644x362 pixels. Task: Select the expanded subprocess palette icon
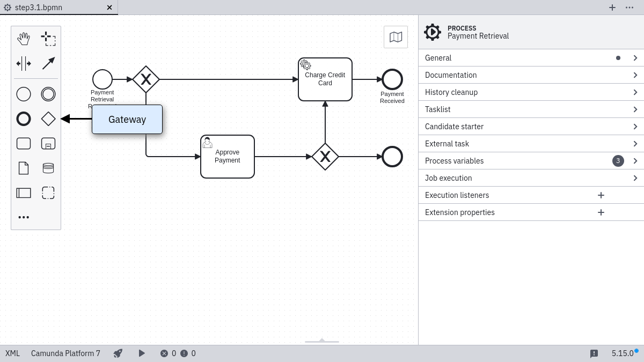[48, 143]
